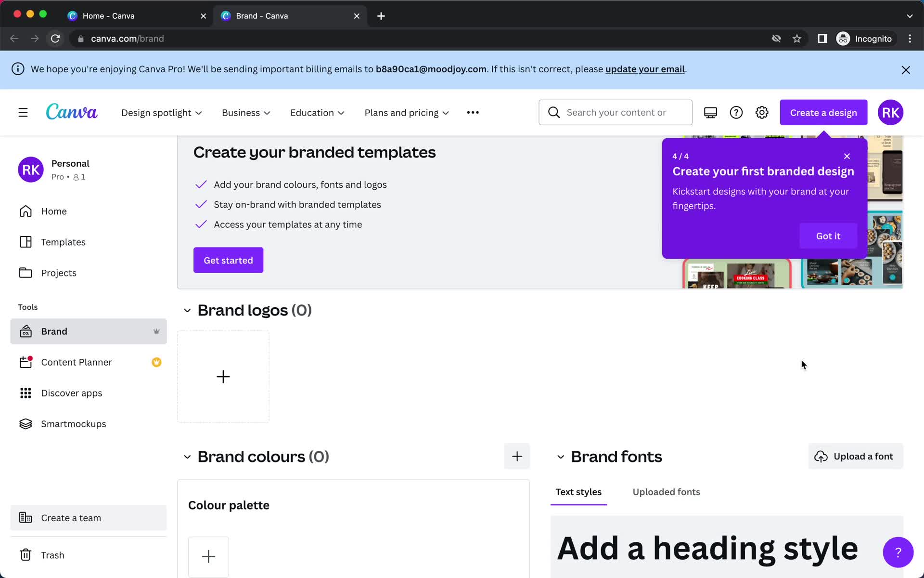Open the help question mark icon in header

coord(736,113)
